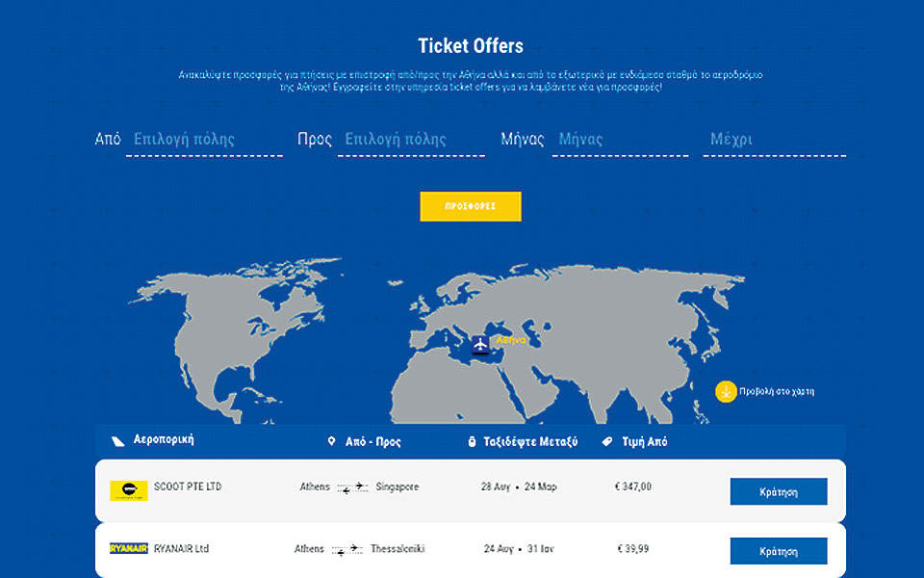Viewport: 924px width, 578px height.
Task: Click the airline column header icon
Action: click(x=117, y=441)
